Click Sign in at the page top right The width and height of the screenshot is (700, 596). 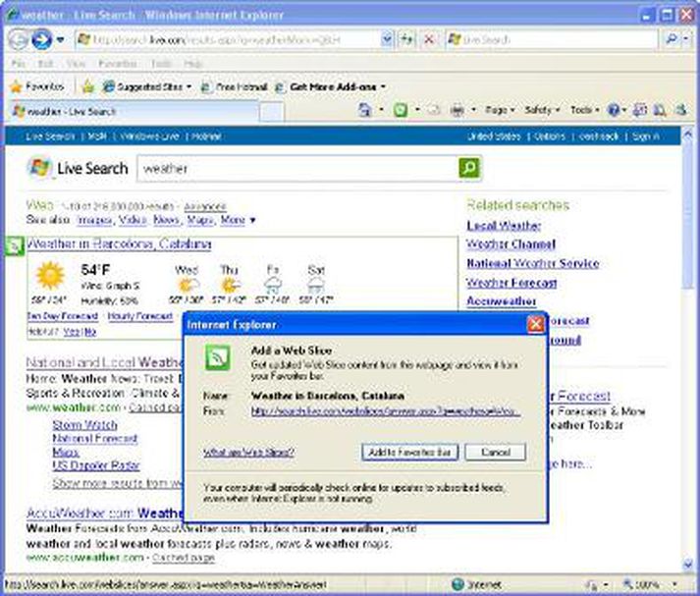point(646,136)
